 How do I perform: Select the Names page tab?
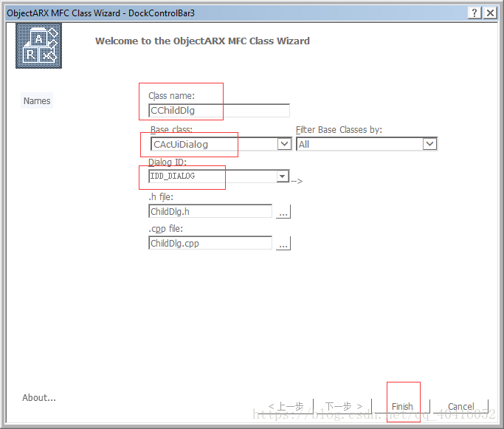[x=37, y=100]
